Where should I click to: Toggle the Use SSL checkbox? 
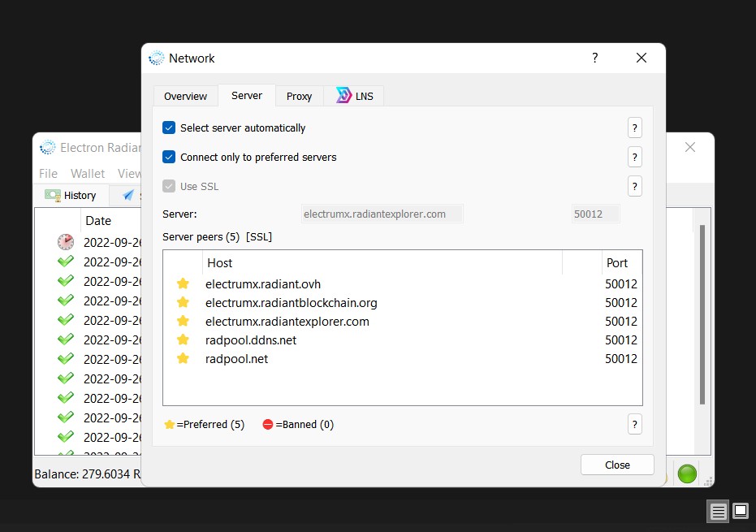tap(169, 186)
